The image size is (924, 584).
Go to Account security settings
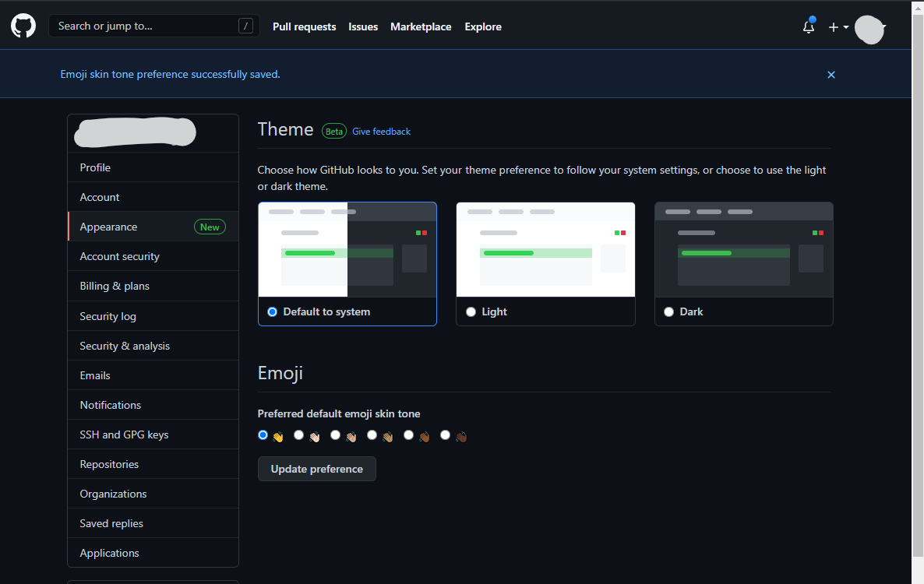click(153, 257)
